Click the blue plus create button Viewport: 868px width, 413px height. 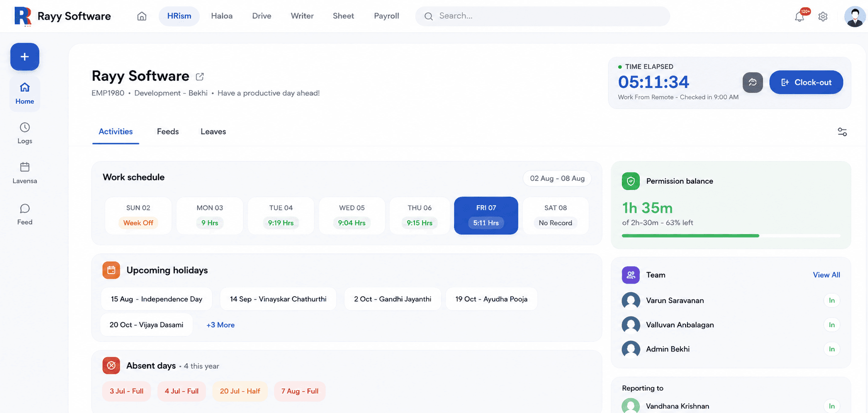pyautogui.click(x=25, y=57)
